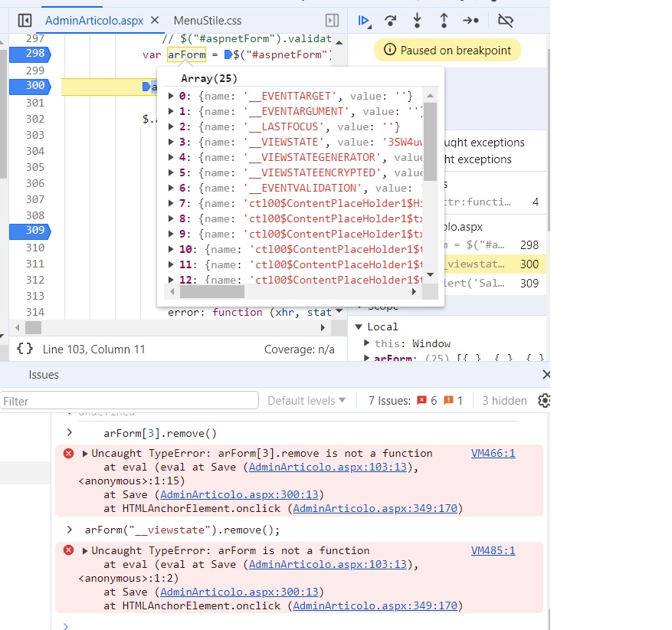Add breakpoint on line 305

coord(34,167)
